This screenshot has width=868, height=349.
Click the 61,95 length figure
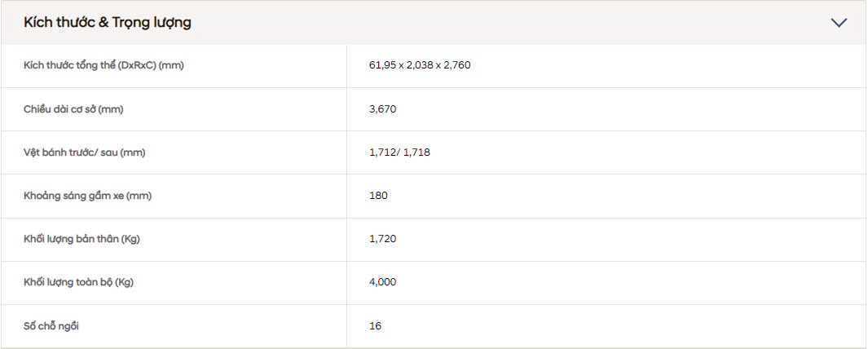point(382,65)
